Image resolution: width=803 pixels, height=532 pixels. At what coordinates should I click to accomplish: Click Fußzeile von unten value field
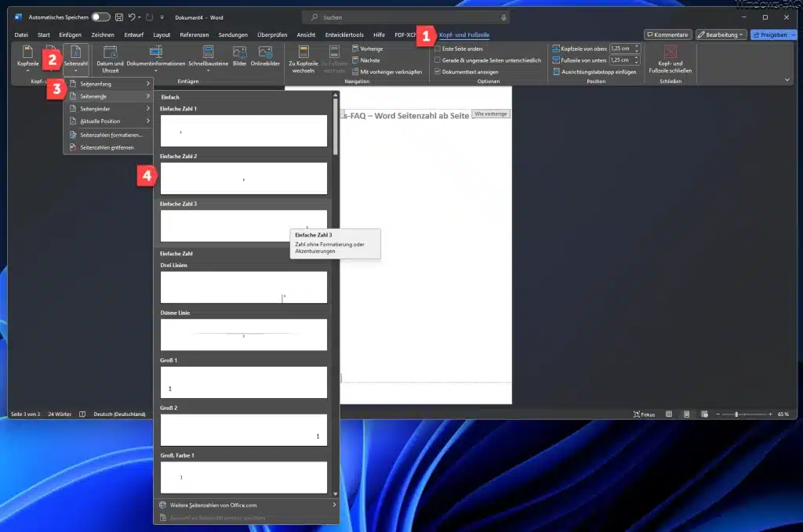tap(621, 60)
